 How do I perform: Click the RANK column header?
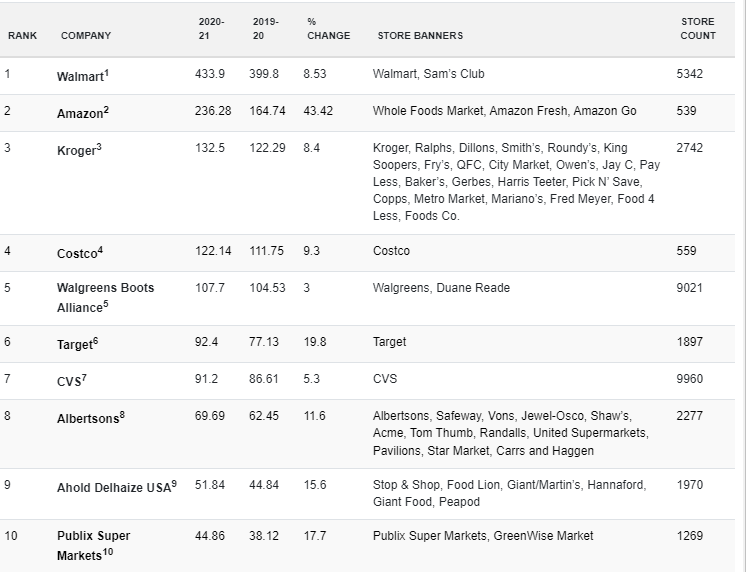point(22,36)
